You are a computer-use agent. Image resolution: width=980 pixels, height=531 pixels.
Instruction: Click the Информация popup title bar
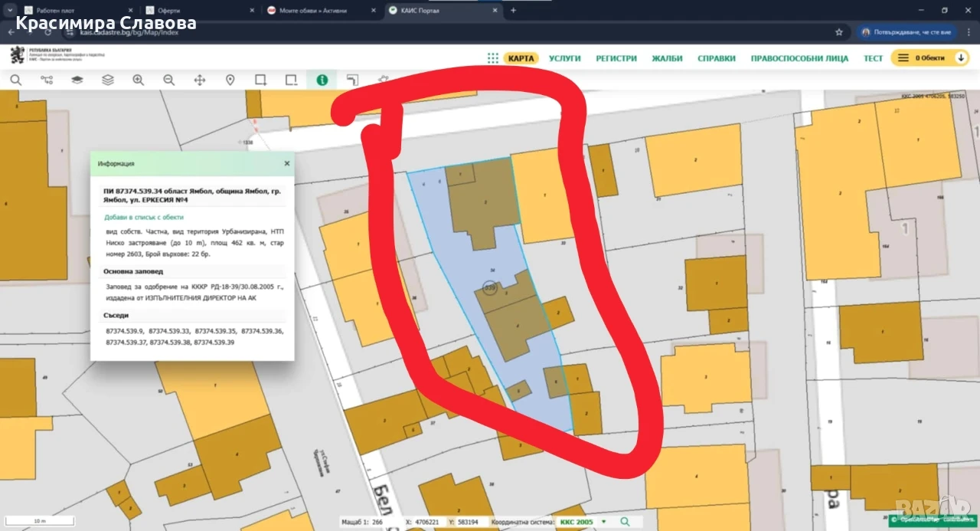[192, 163]
